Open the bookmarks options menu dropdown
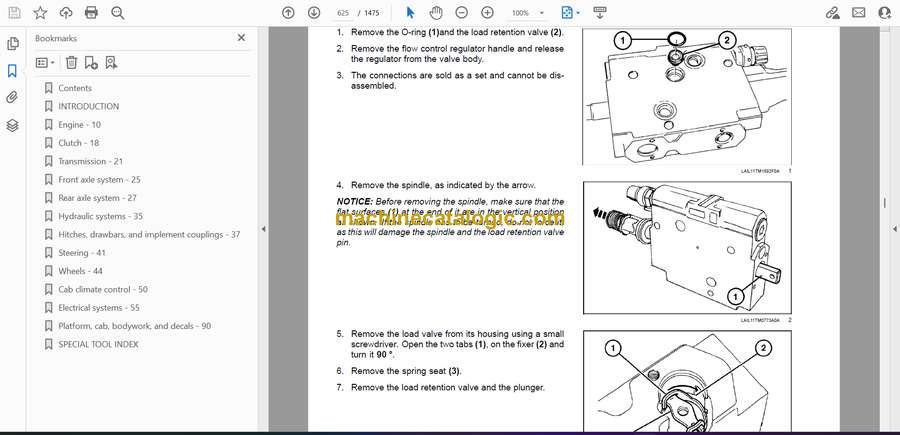 pyautogui.click(x=45, y=63)
